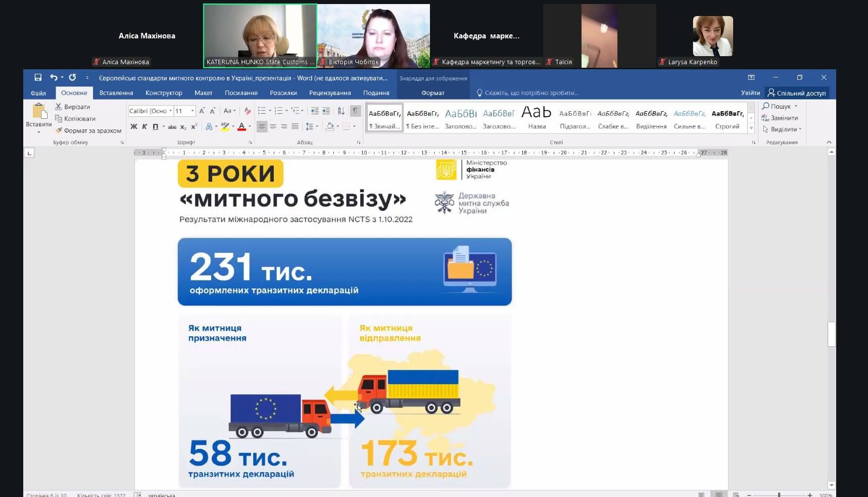Image resolution: width=868 pixels, height=497 pixels.
Task: Expand the styles gallery list
Action: pyautogui.click(x=751, y=128)
